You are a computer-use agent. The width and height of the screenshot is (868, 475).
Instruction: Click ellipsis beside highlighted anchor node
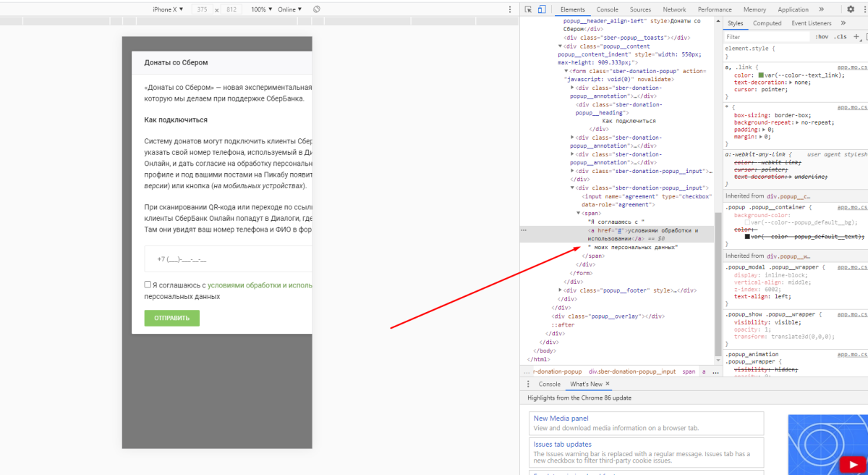(x=524, y=230)
